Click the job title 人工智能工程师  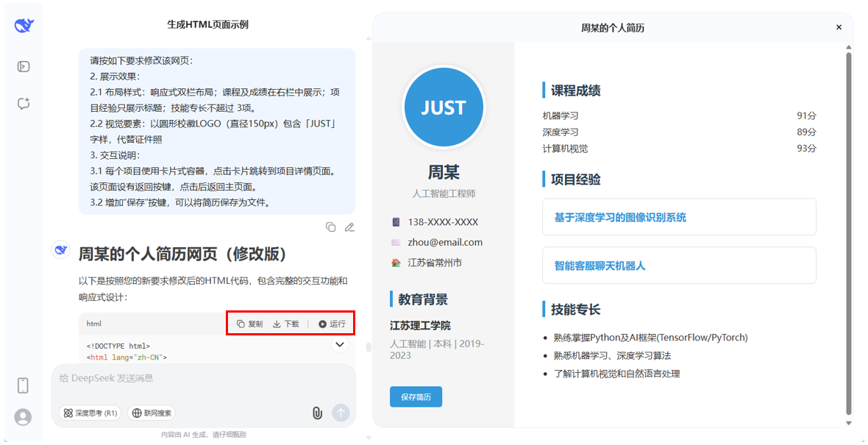coord(444,193)
